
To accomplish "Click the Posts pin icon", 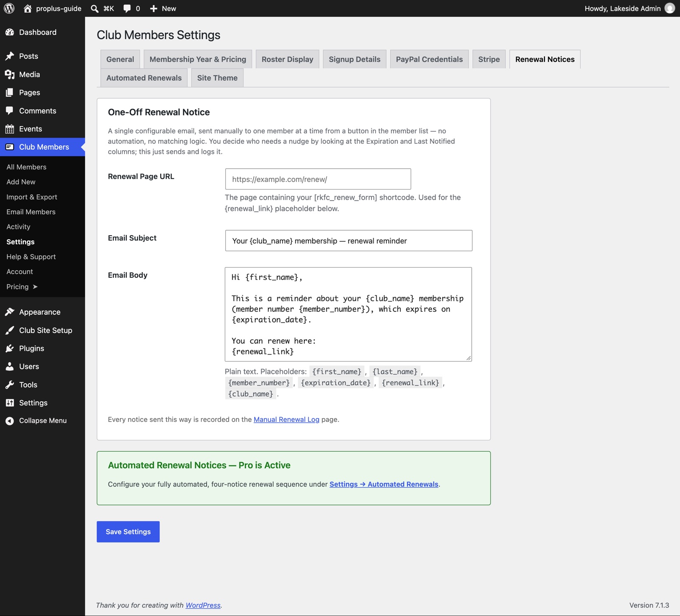I will point(10,56).
